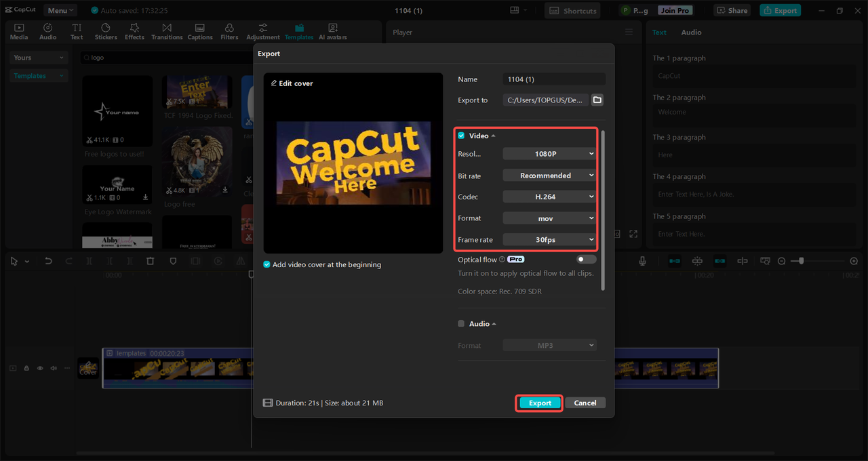Click the track more options ellipsis

[66, 368]
